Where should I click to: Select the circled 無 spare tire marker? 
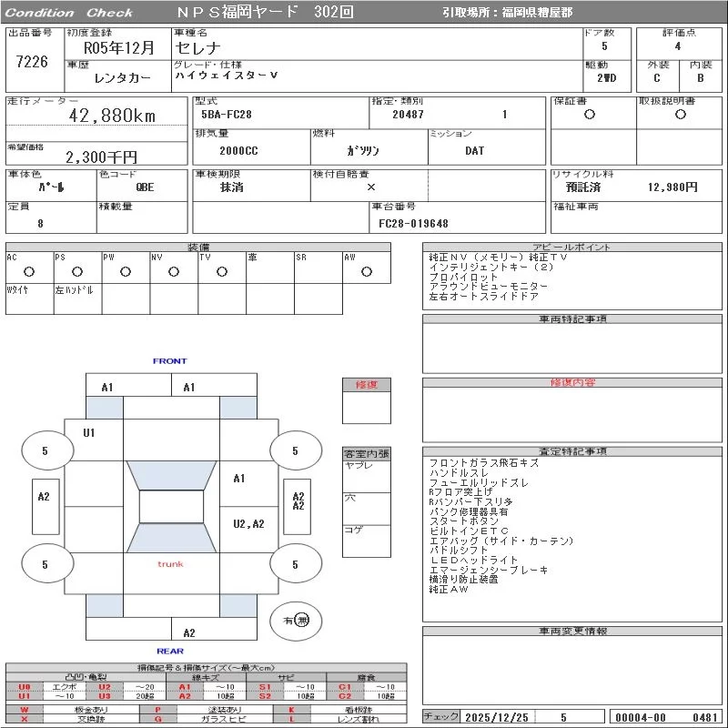[302, 621]
